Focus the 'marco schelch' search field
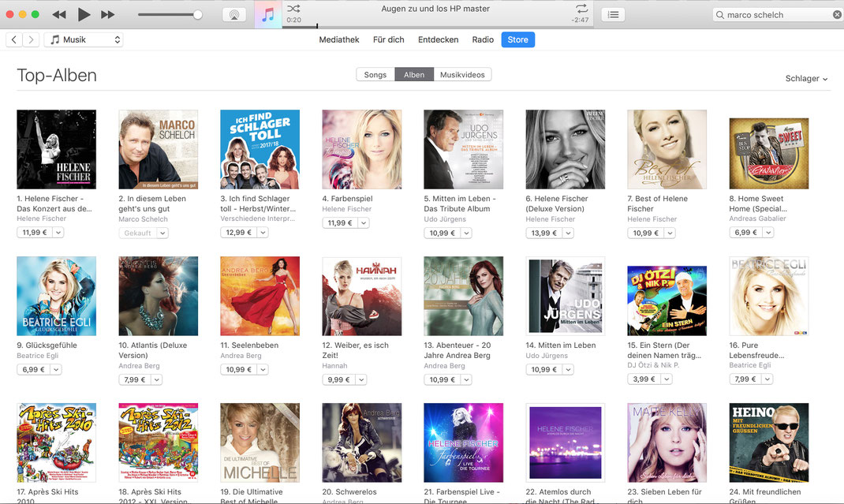Image resolution: width=844 pixels, height=504 pixels. pos(778,15)
